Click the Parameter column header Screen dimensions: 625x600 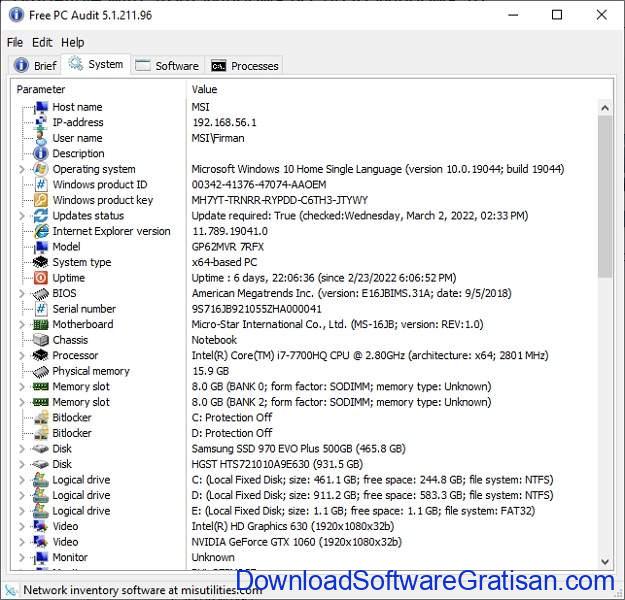98,90
